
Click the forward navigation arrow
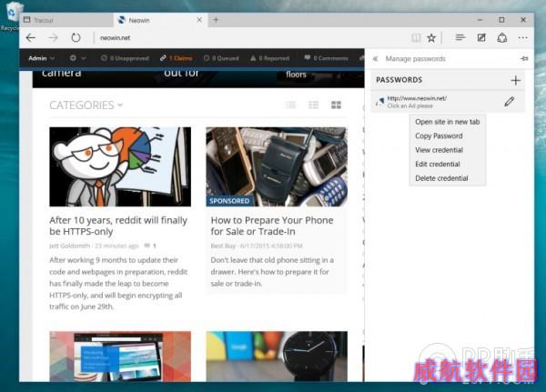coord(53,38)
